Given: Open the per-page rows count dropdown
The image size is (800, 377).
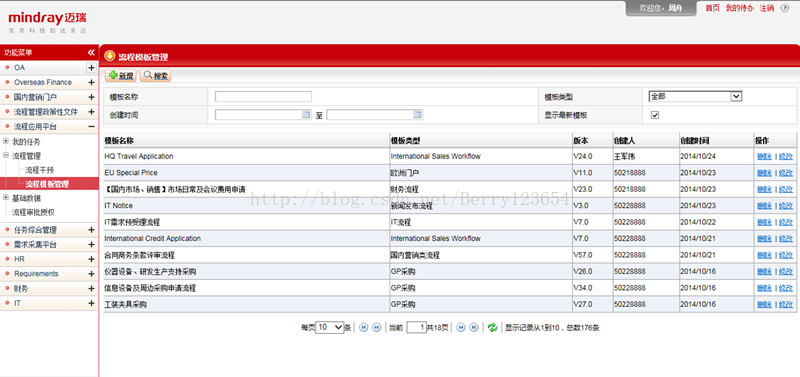Looking at the screenshot, I should tap(330, 328).
